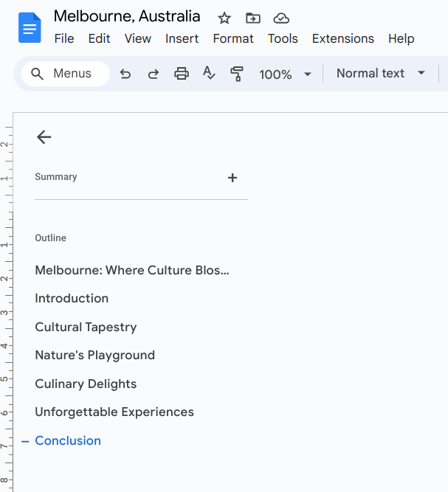Check the cloud document status icon

pyautogui.click(x=281, y=18)
